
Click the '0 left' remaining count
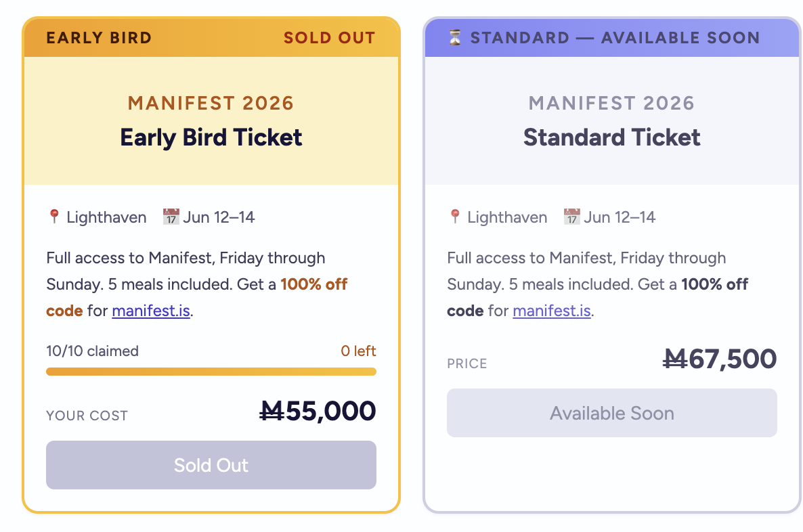pyautogui.click(x=358, y=351)
